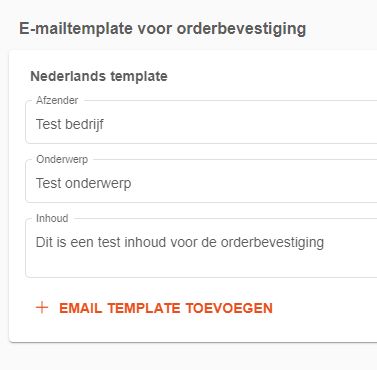Viewport: 377px width, 370px height.
Task: Select the Nederlands template heading
Action: (x=99, y=76)
